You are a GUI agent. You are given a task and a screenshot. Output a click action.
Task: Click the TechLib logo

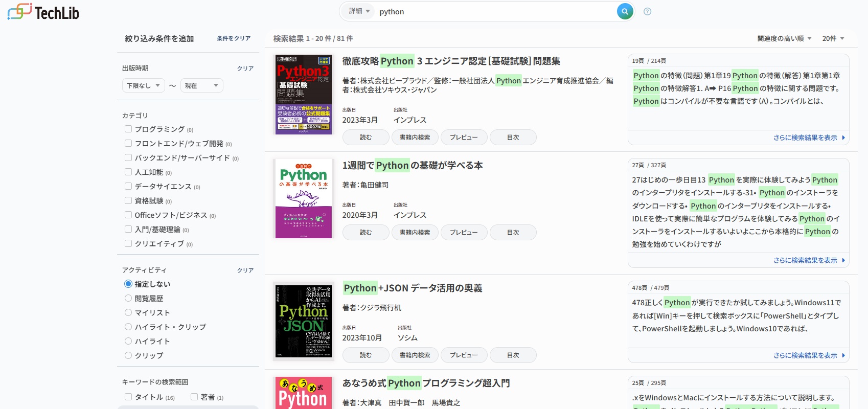coord(43,12)
